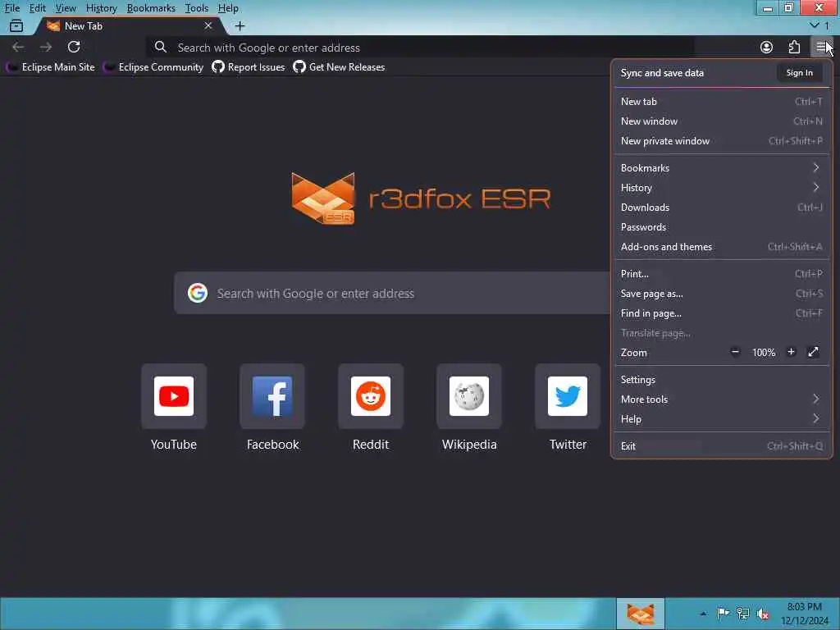
Task: Open Eclipse Main Site bookmark
Action: click(50, 67)
